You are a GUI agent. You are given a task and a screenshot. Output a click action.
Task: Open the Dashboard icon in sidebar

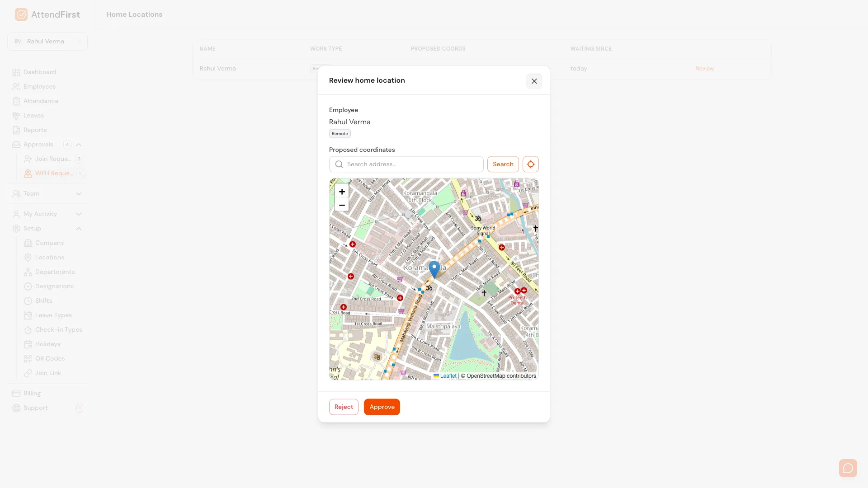16,72
